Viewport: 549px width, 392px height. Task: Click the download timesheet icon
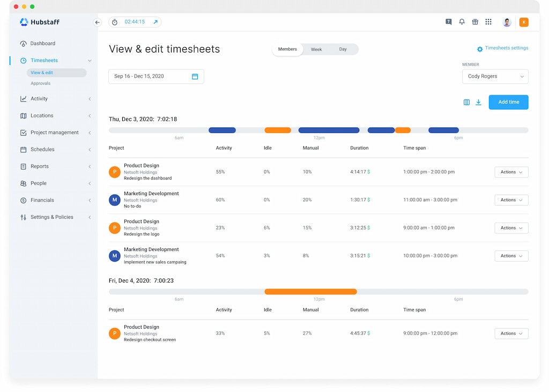pos(478,102)
